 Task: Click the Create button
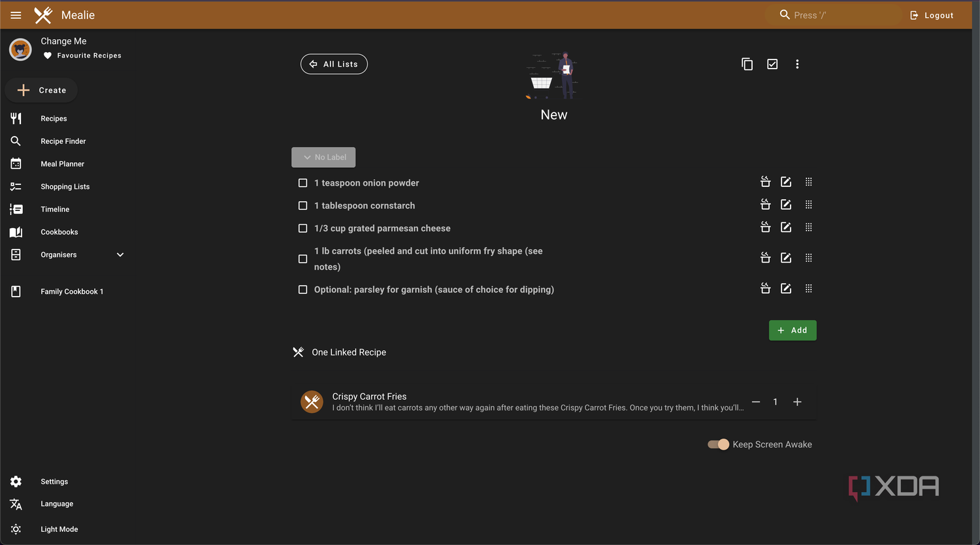(42, 90)
